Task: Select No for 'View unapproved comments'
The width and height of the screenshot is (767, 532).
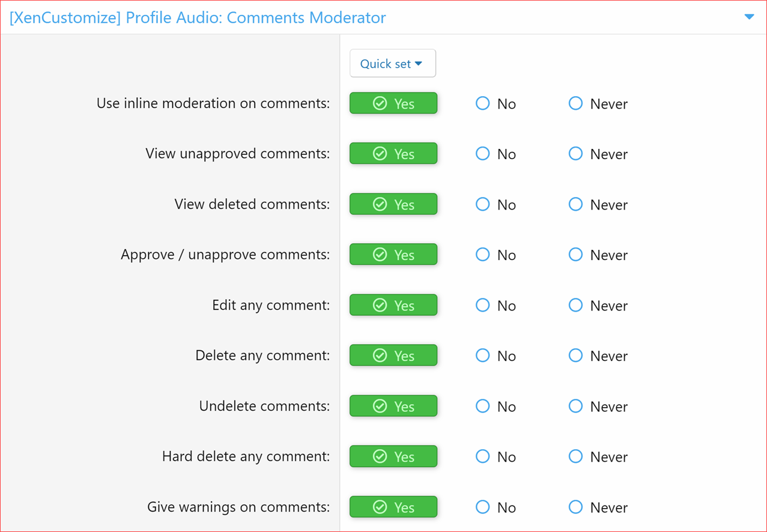Action: pyautogui.click(x=482, y=153)
